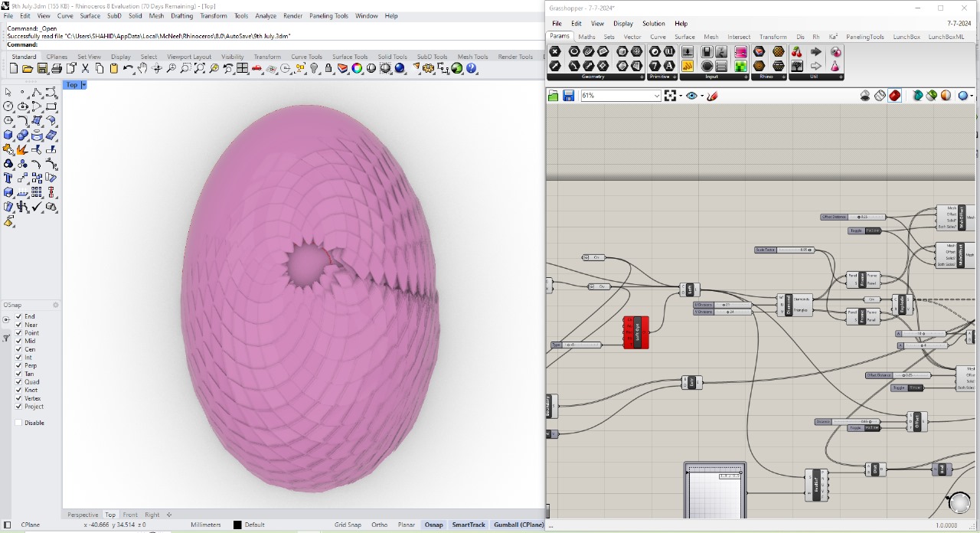The height and width of the screenshot is (533, 980).
Task: Click the Lock padlock icon in Rhino toolbar
Action: [328, 69]
